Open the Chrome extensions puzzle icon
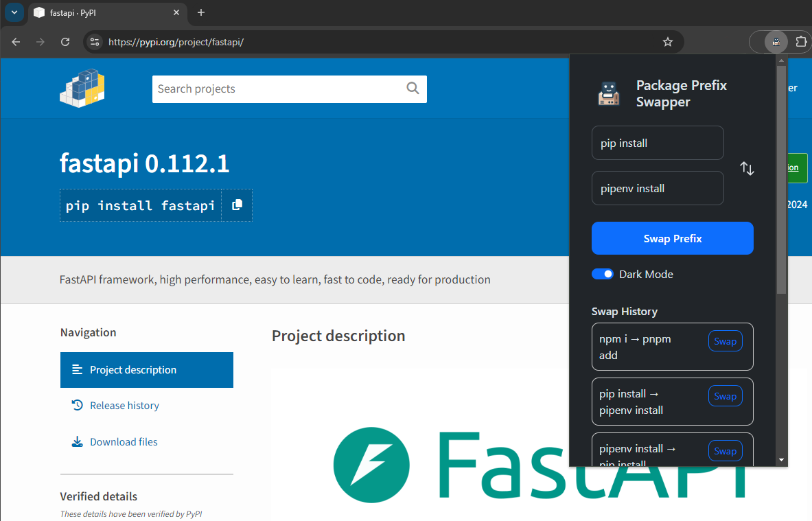Screen dimensions: 812x521 801,42
